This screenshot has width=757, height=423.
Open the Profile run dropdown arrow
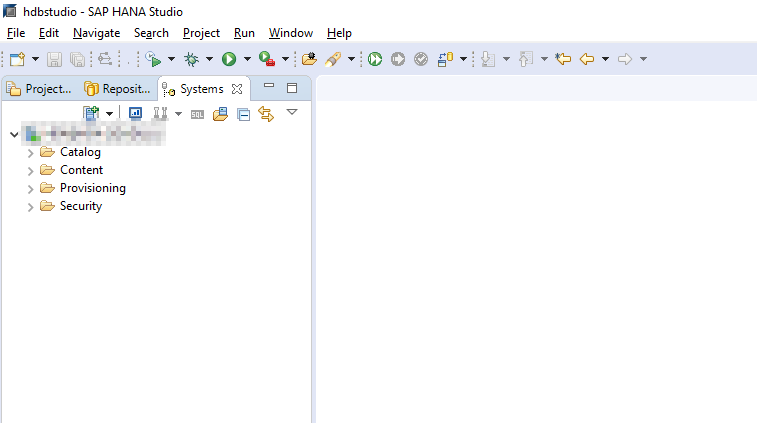(171, 59)
